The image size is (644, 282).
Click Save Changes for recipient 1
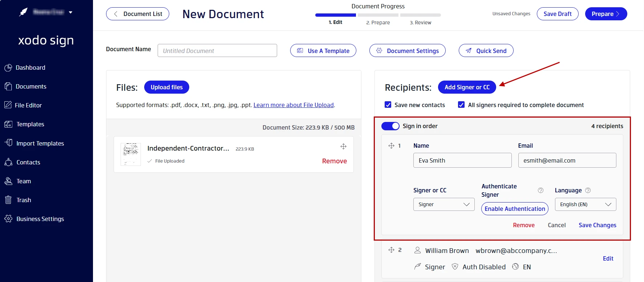pos(597,225)
